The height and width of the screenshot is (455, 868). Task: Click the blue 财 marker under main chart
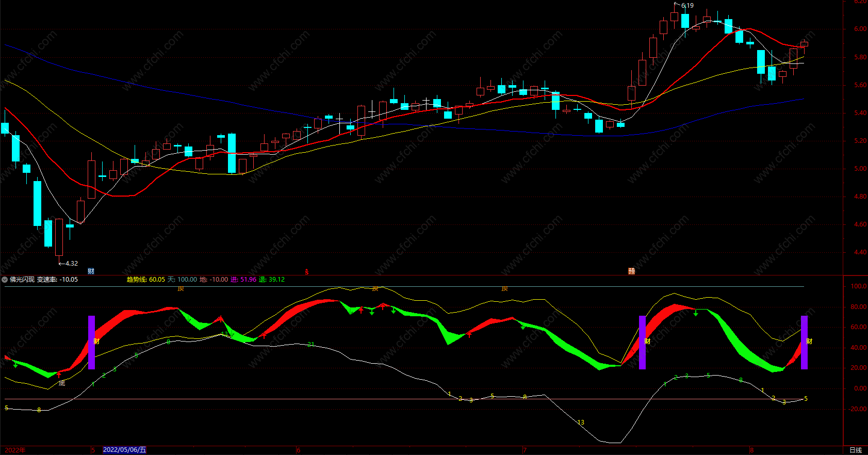91,271
